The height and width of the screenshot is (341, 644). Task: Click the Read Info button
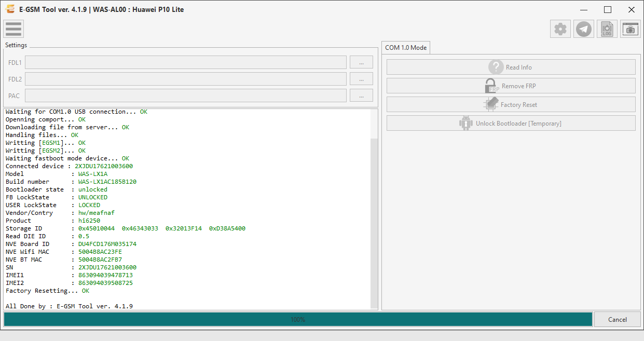pyautogui.click(x=511, y=67)
